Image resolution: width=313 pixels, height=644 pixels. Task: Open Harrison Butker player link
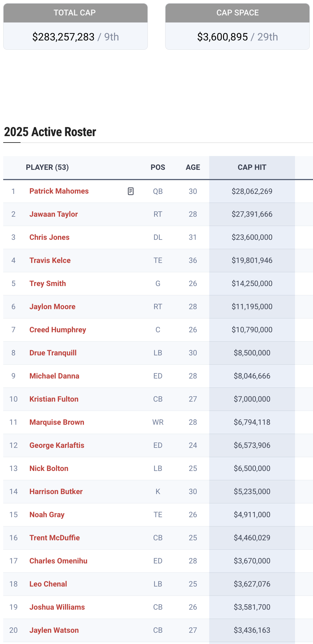[x=56, y=492]
